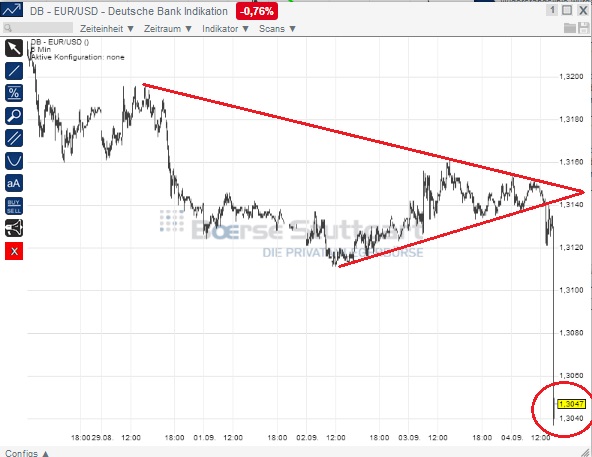
Task: Select the aA text annotation tool
Action: coord(14,183)
